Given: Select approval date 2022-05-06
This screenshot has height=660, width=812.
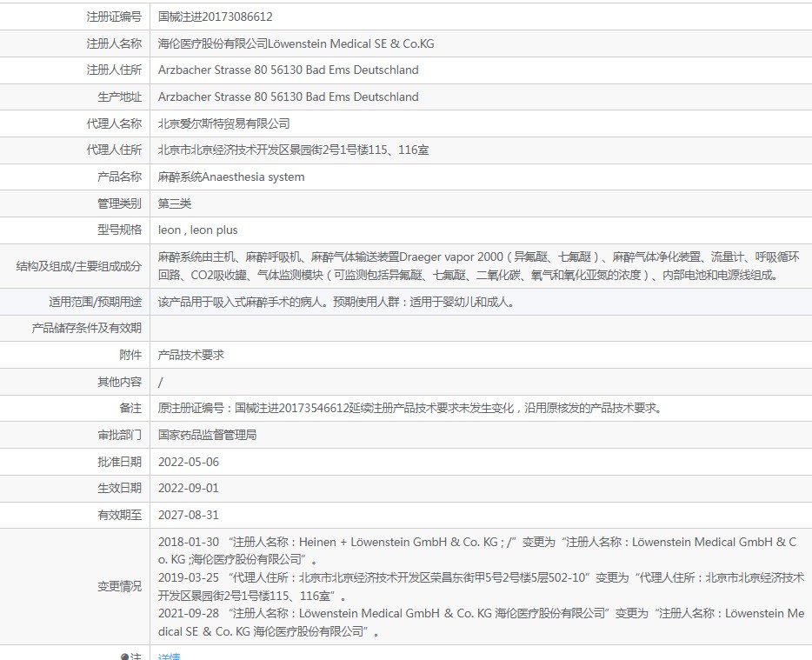Looking at the screenshot, I should click(x=189, y=462).
